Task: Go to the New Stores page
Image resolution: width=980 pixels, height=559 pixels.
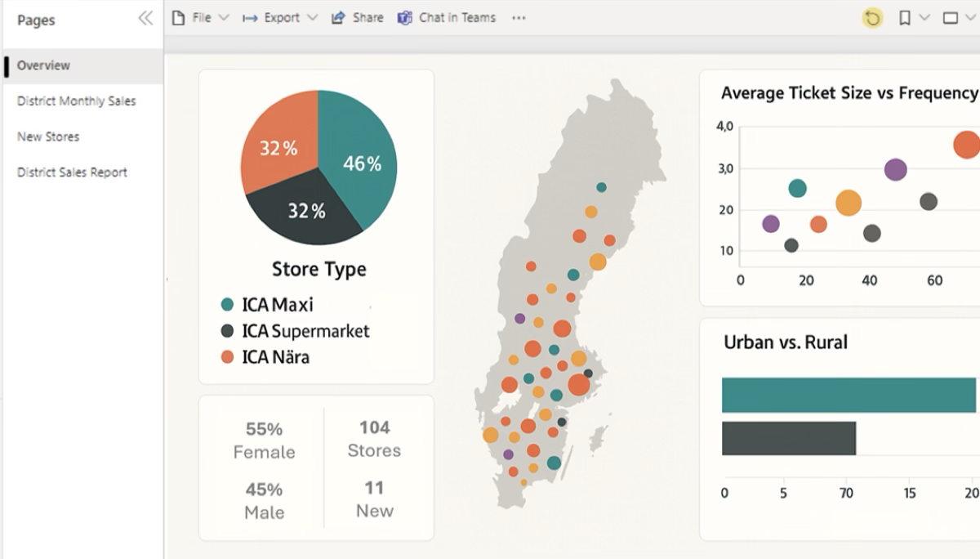Action: (x=48, y=136)
